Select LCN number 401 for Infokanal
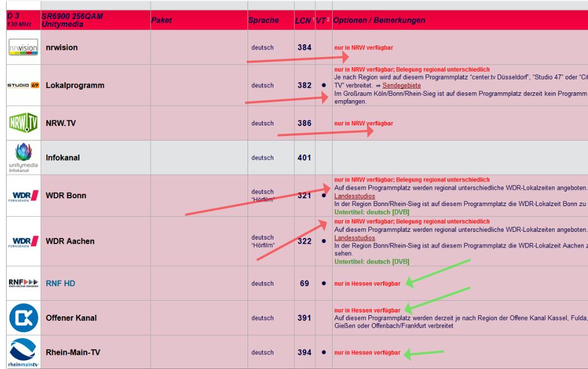This screenshot has width=588, height=369. [304, 158]
